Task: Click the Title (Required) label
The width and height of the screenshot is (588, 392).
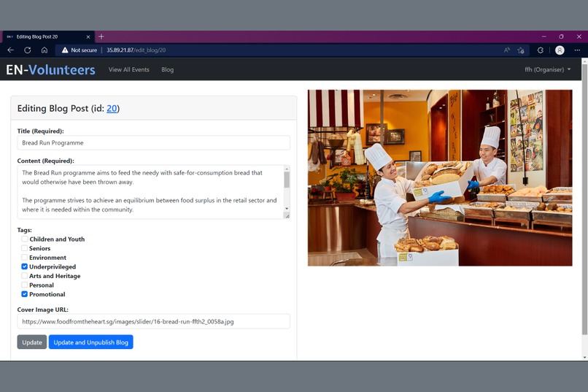Action: (41, 131)
